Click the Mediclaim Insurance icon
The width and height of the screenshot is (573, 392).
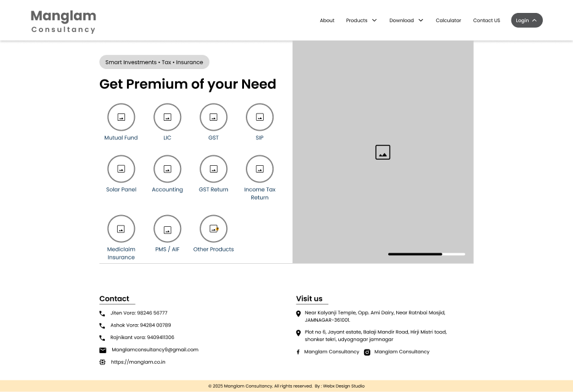(x=121, y=229)
